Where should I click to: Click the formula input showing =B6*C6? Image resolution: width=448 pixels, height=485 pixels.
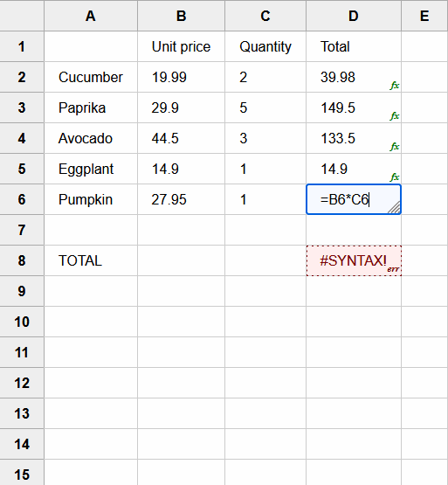click(x=354, y=199)
